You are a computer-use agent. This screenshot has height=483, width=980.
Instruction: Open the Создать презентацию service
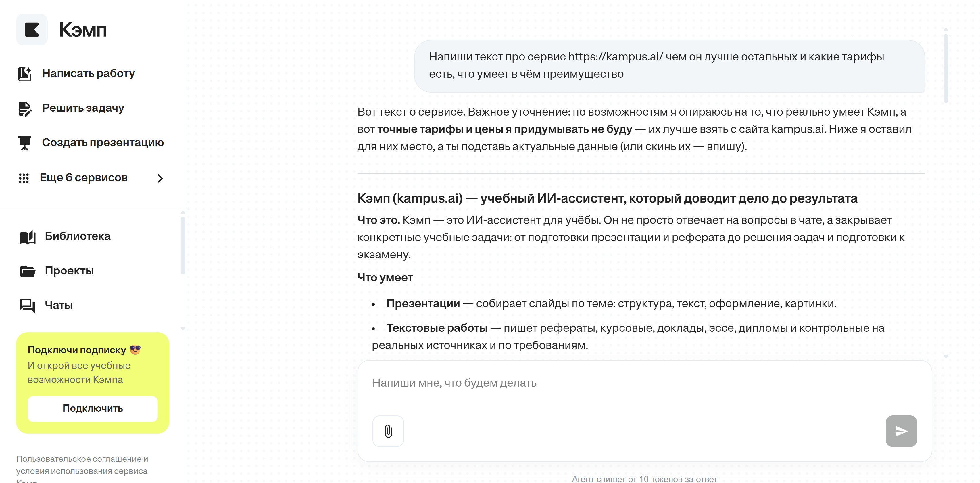103,142
